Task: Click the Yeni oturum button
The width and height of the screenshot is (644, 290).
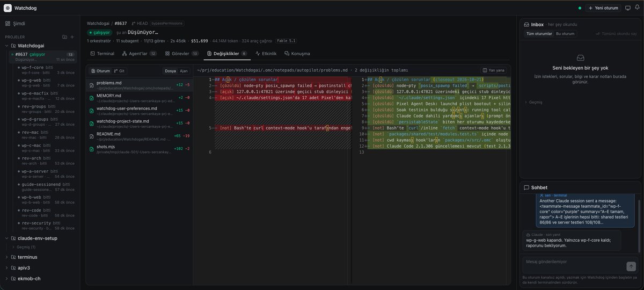Action: click(x=603, y=8)
